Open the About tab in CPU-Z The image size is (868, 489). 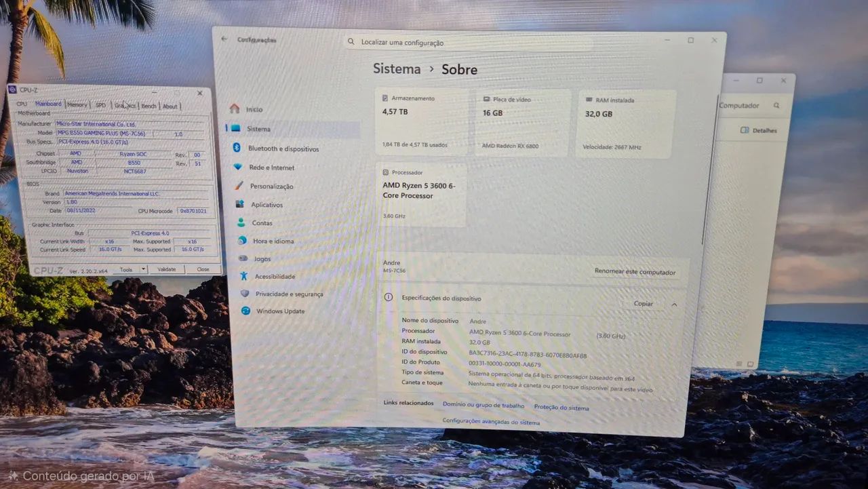pos(170,106)
